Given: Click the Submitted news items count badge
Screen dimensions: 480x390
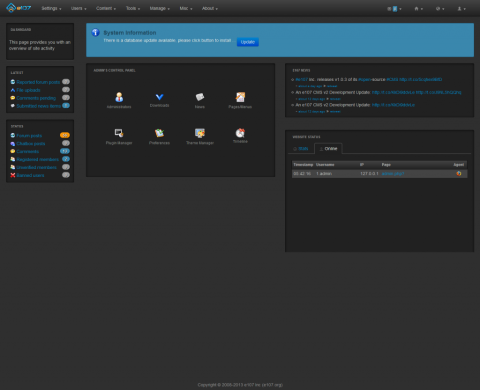Looking at the screenshot, I should 66,105.
